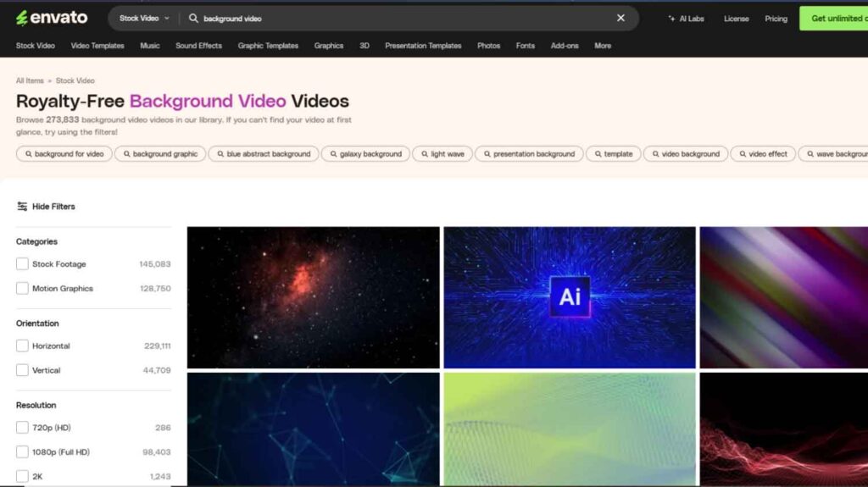Open Add-ons in the nav bar
This screenshot has width=868, height=487.
tap(565, 46)
